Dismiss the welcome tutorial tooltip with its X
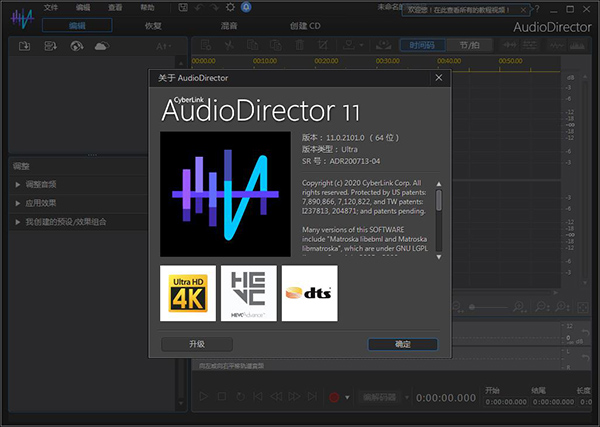 [523, 10]
